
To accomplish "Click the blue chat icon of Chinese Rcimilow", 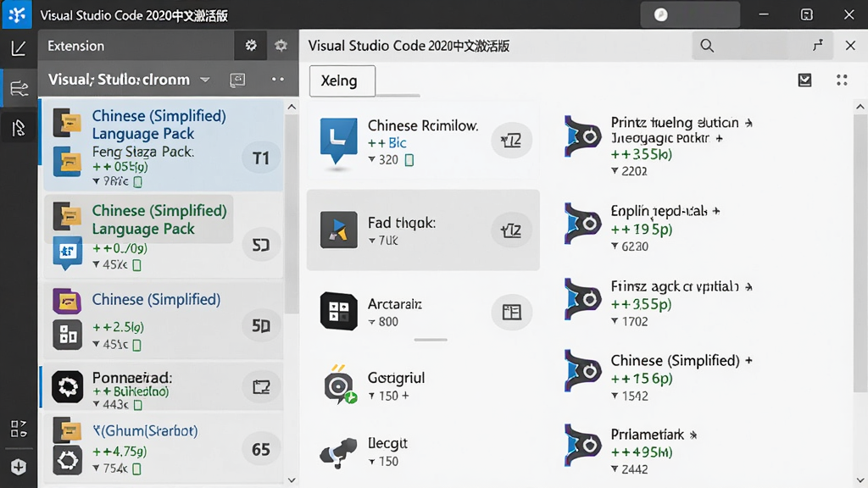I will pyautogui.click(x=338, y=141).
